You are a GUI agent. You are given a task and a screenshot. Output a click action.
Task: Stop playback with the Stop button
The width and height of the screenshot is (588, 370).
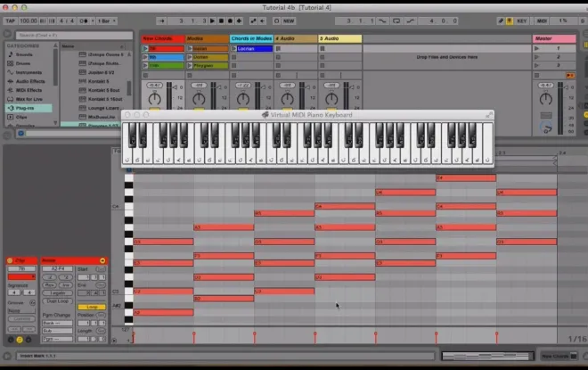(x=221, y=21)
